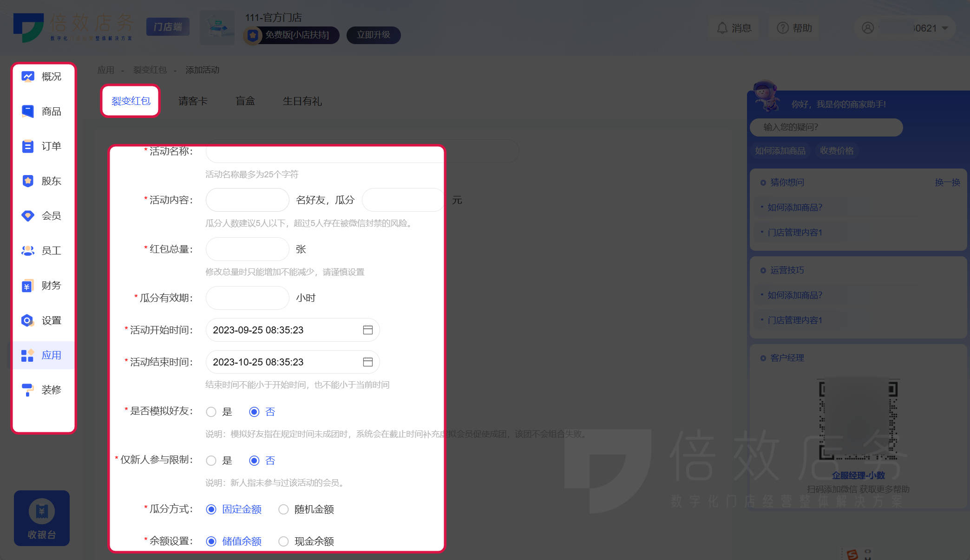
Task: Click the 立即升级 button
Action: (373, 34)
